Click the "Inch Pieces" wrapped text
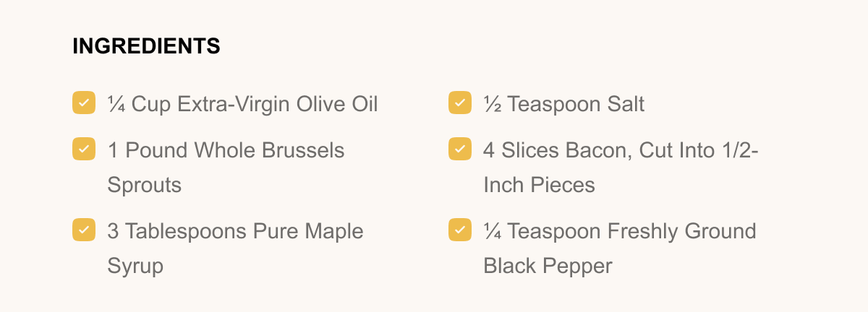The width and height of the screenshot is (868, 312). point(539,185)
